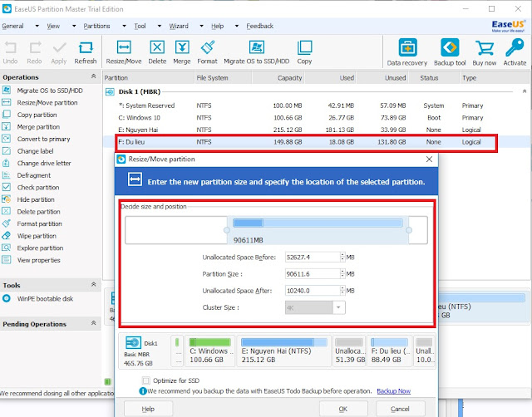
Task: Click OK in Resize/Move dialog
Action: 343,409
